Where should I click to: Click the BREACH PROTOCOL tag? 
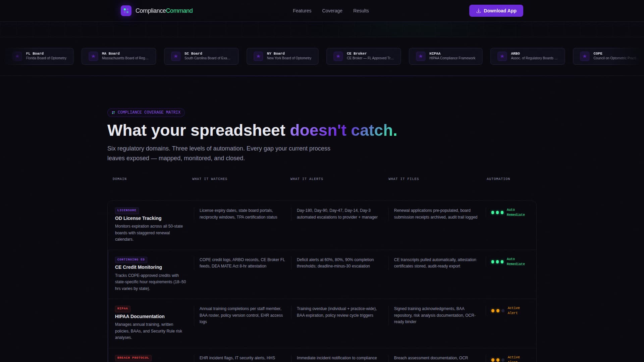click(133, 358)
